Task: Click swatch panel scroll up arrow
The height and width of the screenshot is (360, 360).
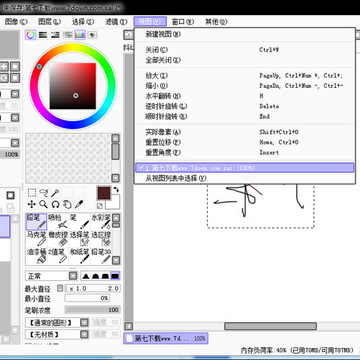Action: click(x=115, y=138)
